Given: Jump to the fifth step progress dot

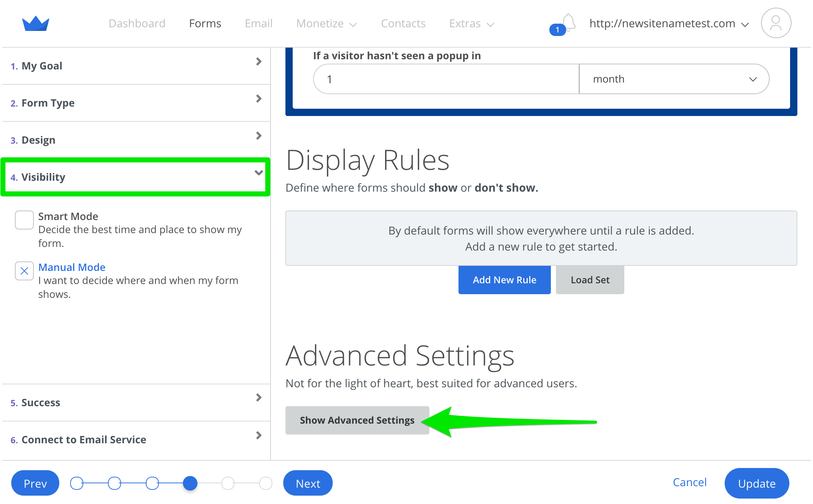Looking at the screenshot, I should (x=228, y=483).
